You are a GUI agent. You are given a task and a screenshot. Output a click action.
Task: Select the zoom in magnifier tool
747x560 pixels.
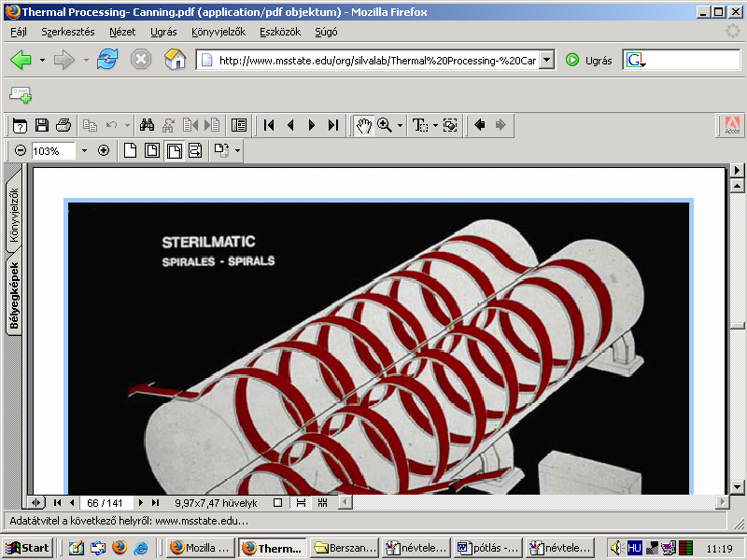pyautogui.click(x=385, y=125)
